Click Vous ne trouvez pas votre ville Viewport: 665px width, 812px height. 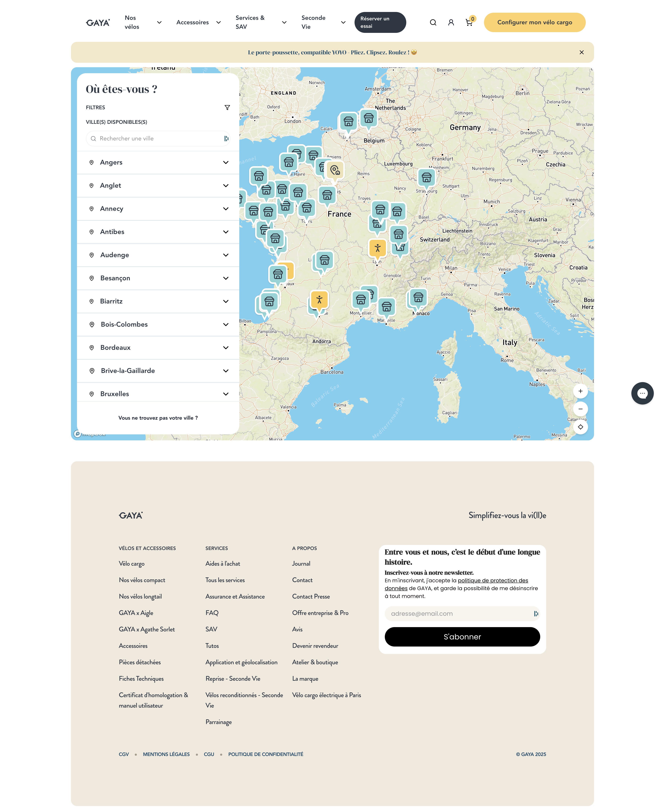(x=158, y=418)
